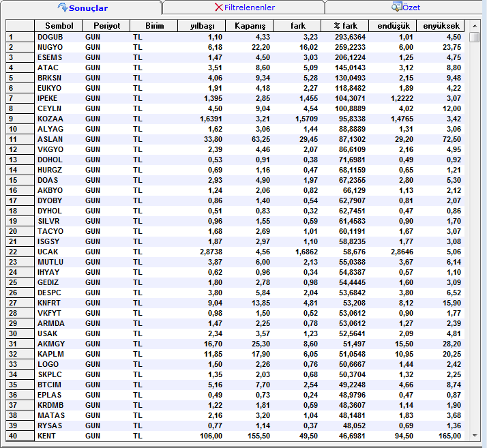487x448 pixels.
Task: Click the 1,6391 yılbaşı value
Action: tap(211, 119)
